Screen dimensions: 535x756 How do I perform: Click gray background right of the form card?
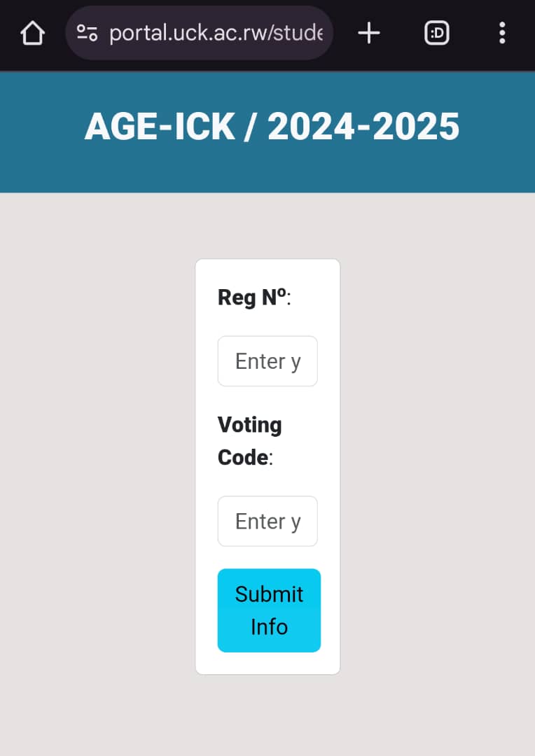[438, 462]
